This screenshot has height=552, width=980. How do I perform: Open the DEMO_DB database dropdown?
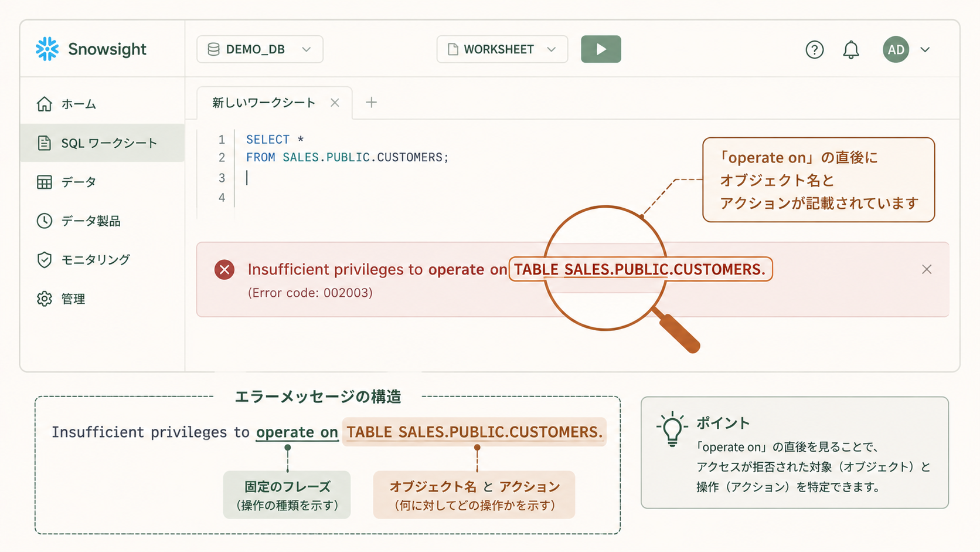[260, 49]
